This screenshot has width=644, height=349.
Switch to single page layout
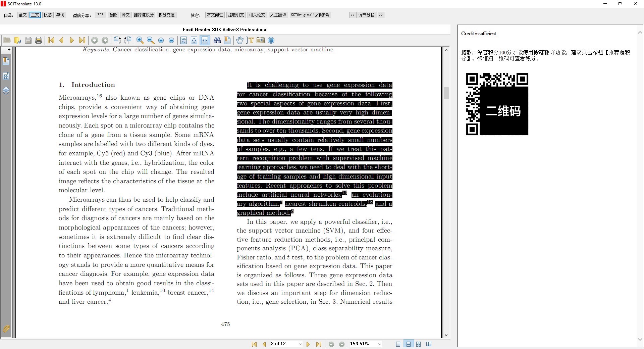(398, 344)
